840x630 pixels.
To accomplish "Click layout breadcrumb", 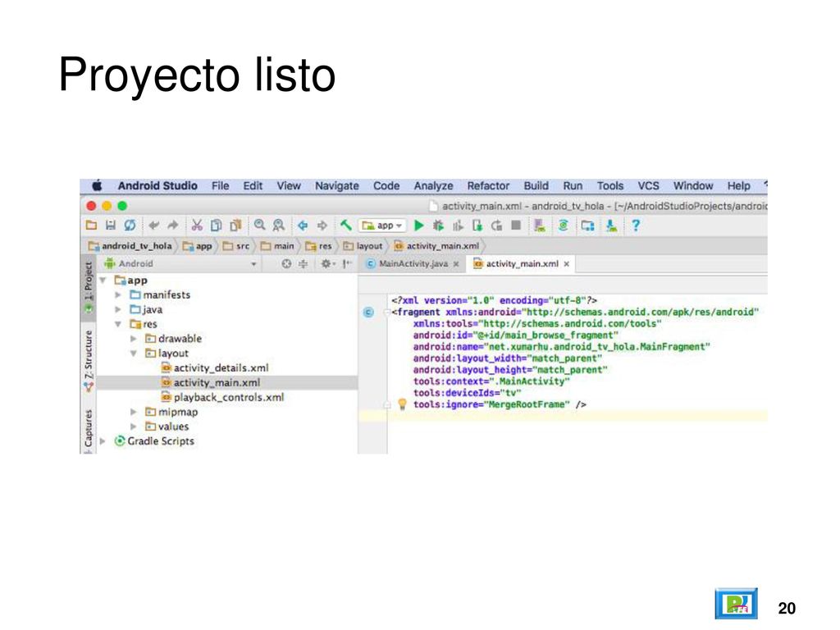I will [363, 246].
